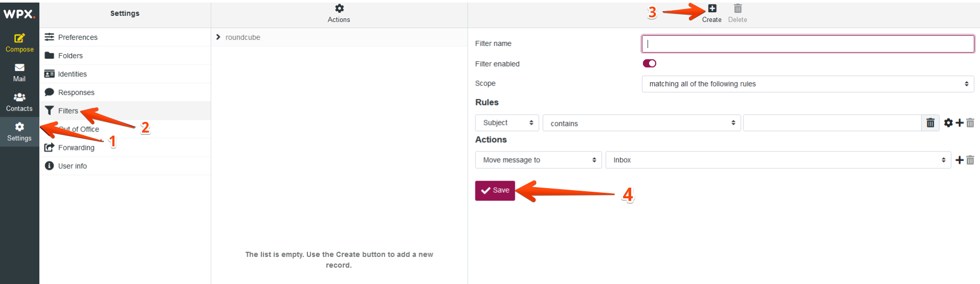Open the Actions gear menu
The width and height of the screenshot is (980, 284).
(339, 9)
